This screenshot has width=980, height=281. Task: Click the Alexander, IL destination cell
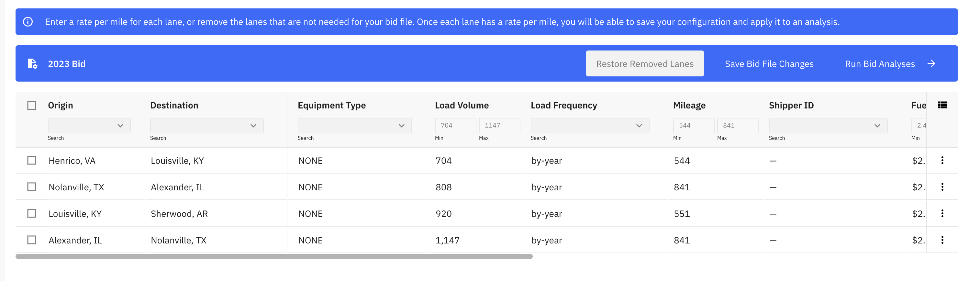click(x=177, y=187)
